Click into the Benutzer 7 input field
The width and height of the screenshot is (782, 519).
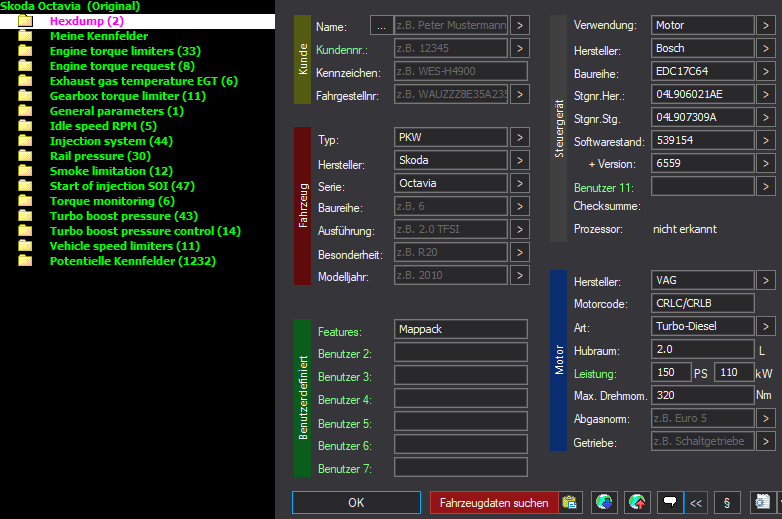click(460, 467)
